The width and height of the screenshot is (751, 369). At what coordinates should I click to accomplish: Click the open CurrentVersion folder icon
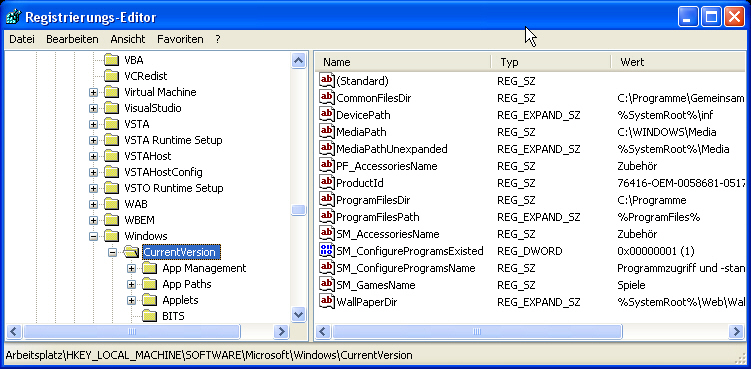(131, 252)
